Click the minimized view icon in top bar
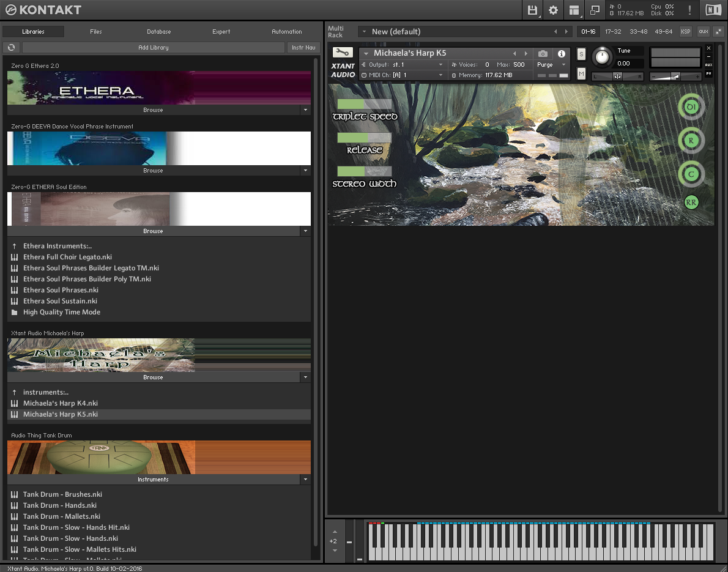728x572 pixels. (594, 10)
